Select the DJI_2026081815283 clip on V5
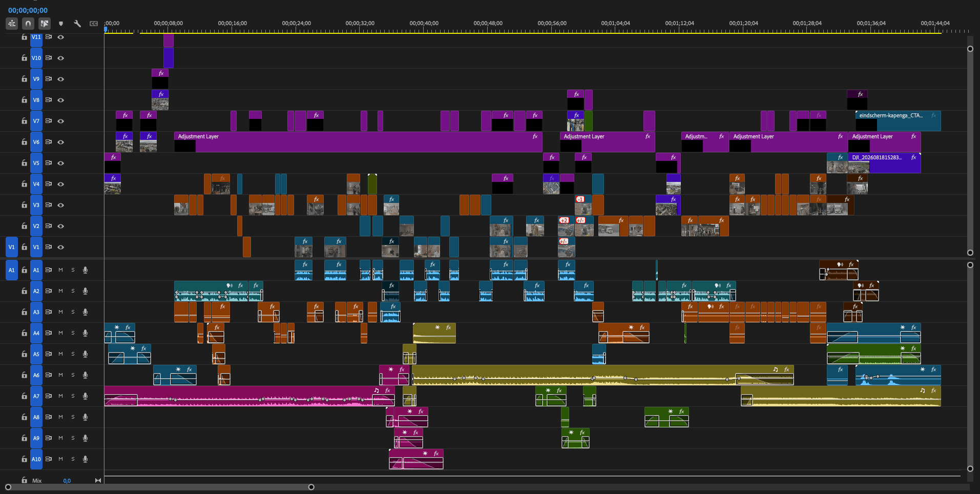This screenshot has width=980, height=494. (x=884, y=163)
